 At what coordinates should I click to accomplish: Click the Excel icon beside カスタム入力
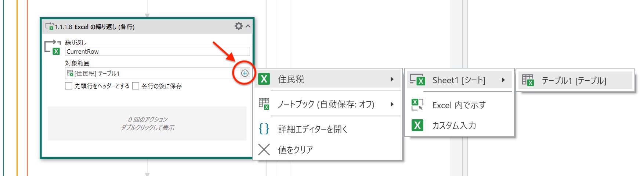click(x=417, y=125)
